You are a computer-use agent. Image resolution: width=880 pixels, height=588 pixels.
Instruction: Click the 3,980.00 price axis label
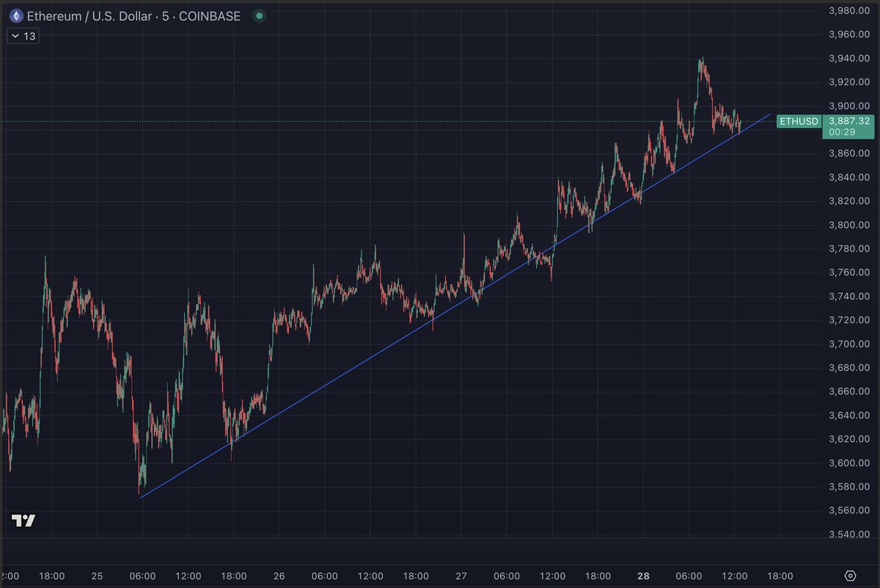tap(849, 10)
